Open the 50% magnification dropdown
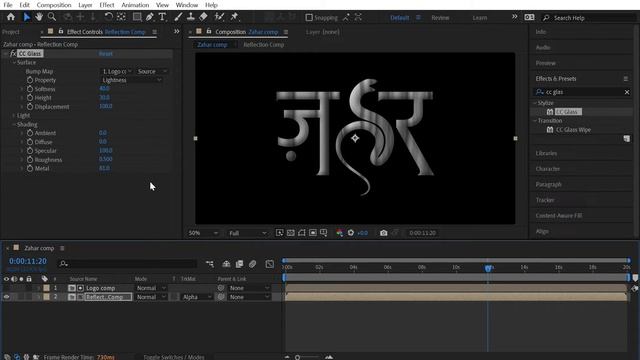Screen dimensions: 640x360 [x=203, y=233]
